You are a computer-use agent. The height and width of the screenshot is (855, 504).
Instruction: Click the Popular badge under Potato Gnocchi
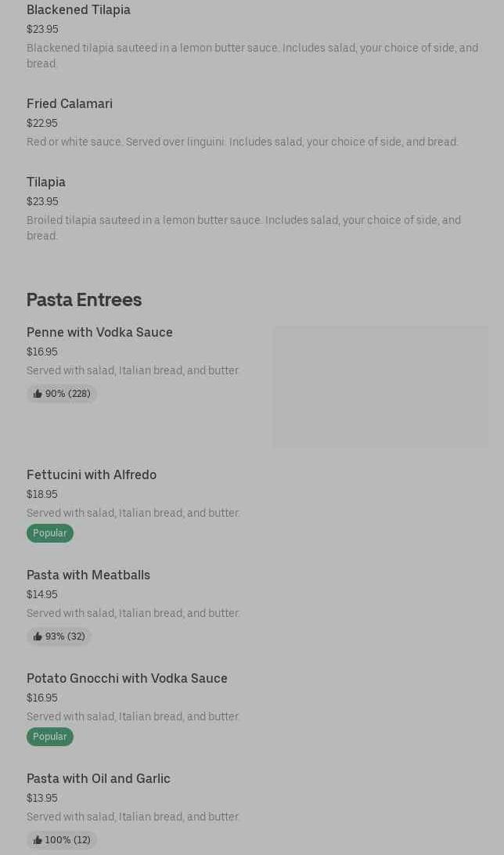click(x=49, y=737)
